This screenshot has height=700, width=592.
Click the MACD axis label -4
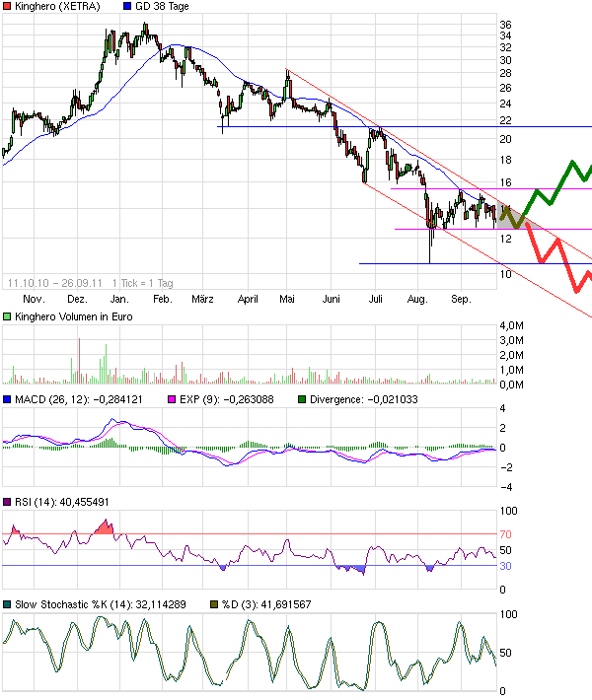[506, 487]
